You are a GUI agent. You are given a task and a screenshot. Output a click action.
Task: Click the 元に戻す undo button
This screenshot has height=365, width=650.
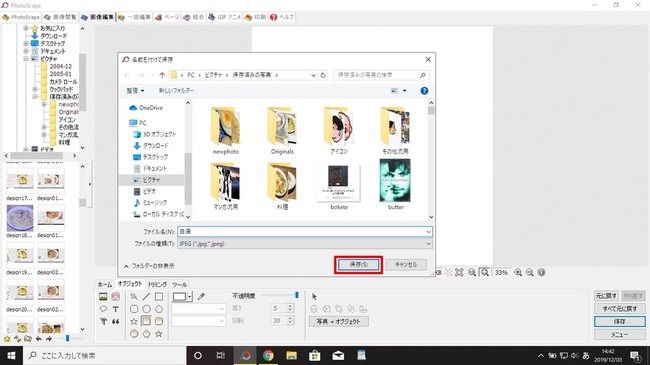[606, 296]
